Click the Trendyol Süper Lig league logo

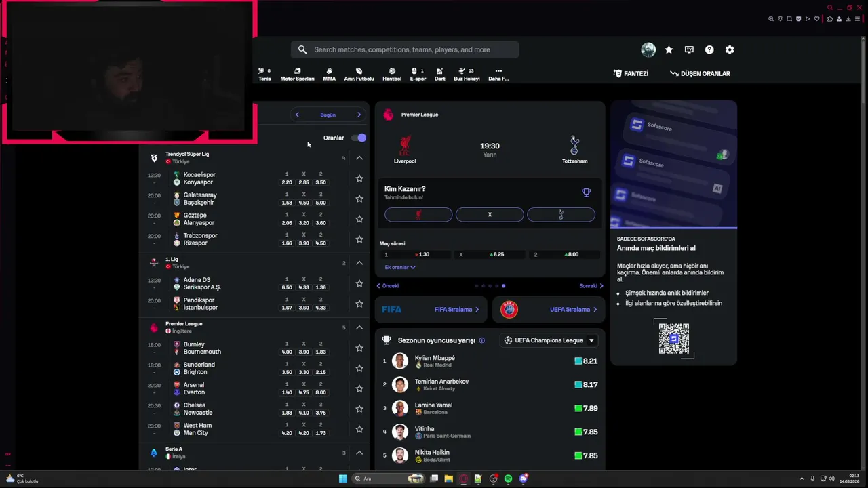point(154,158)
